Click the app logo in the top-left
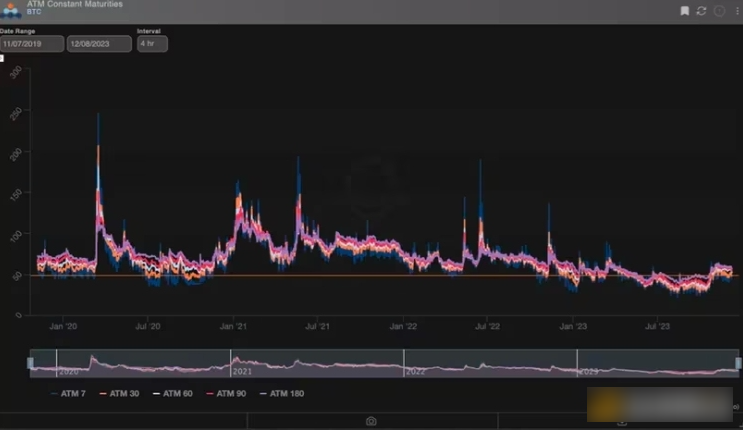Screen dimensions: 743x430 click(11, 11)
